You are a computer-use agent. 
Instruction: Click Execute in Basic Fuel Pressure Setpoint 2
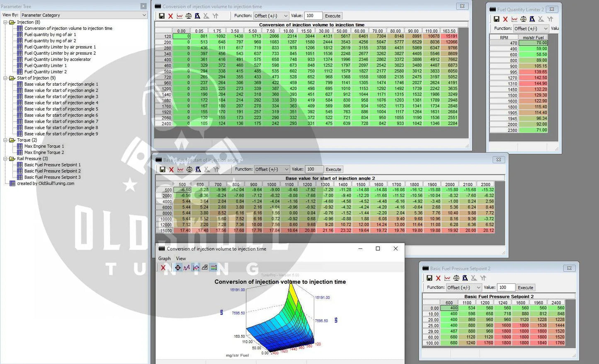525,287
